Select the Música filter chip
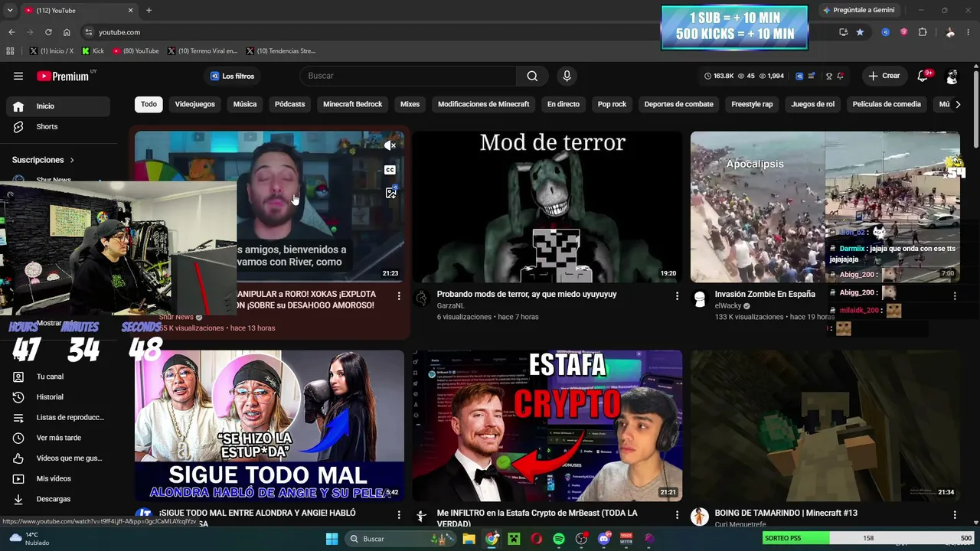Image resolution: width=980 pixels, height=551 pixels. [245, 104]
